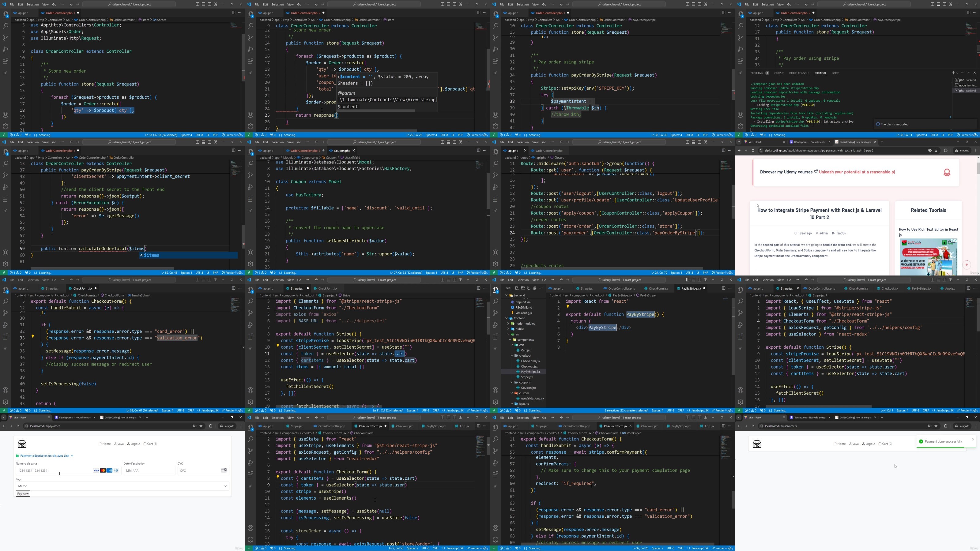Collapse all folders using the Explorer header icon
This screenshot has height=551, width=980.
pyautogui.click(x=535, y=288)
